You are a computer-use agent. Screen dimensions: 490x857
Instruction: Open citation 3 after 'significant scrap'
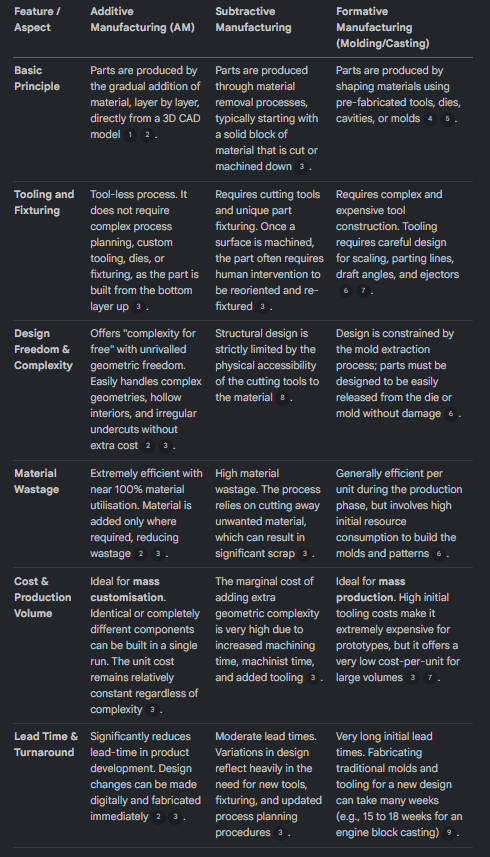pyautogui.click(x=304, y=554)
